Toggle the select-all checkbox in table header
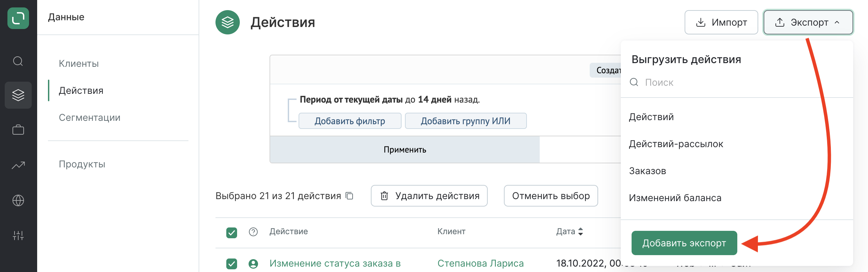 click(232, 233)
